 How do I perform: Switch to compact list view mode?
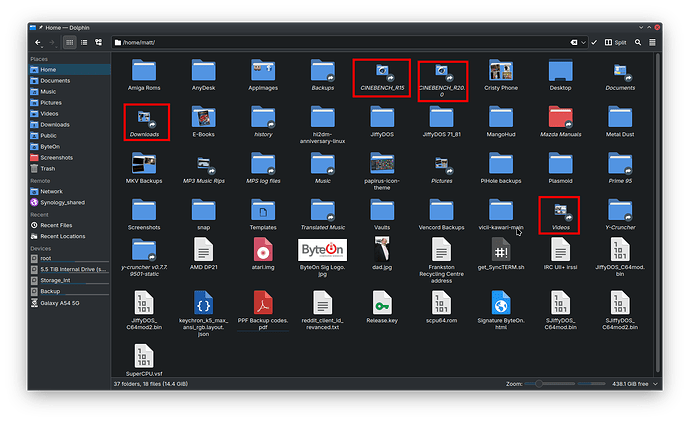click(84, 43)
